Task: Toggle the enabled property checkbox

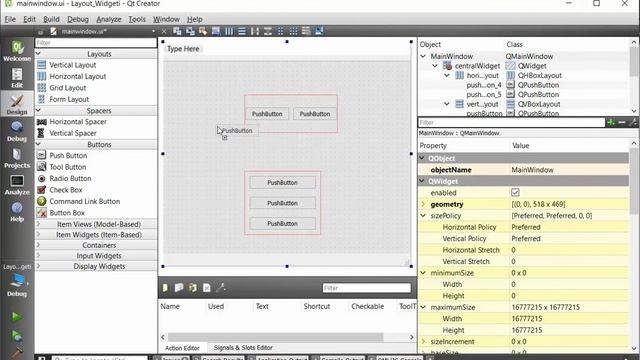Action: (515, 193)
